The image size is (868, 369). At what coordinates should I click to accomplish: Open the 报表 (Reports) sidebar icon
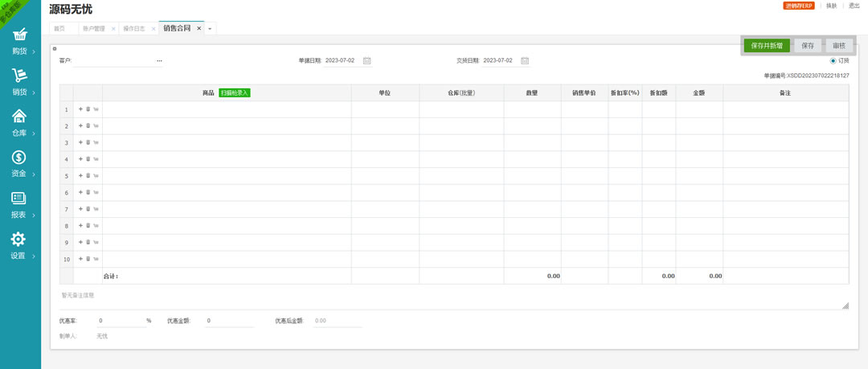click(x=19, y=199)
